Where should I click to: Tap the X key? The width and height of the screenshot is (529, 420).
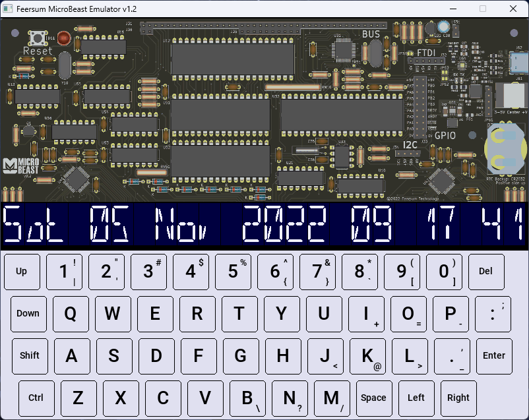(x=121, y=398)
